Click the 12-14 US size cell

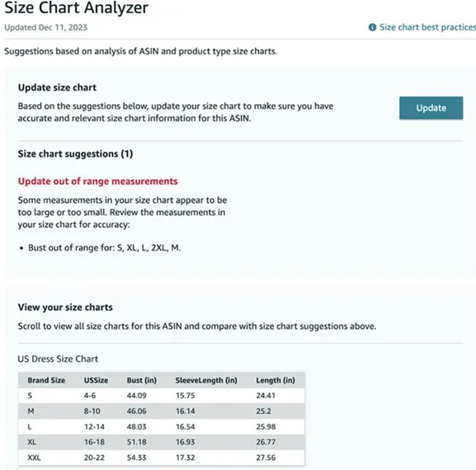pyautogui.click(x=94, y=426)
